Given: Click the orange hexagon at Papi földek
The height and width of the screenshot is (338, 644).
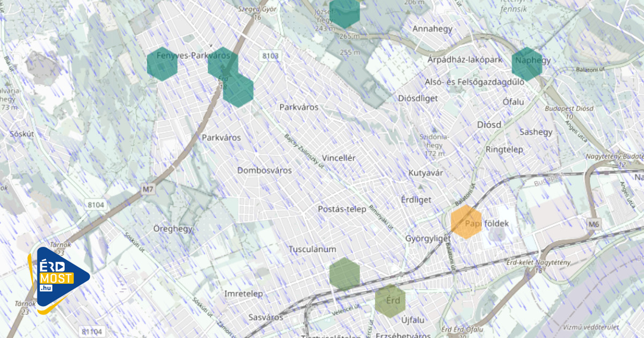Looking at the screenshot, I should (x=465, y=222).
